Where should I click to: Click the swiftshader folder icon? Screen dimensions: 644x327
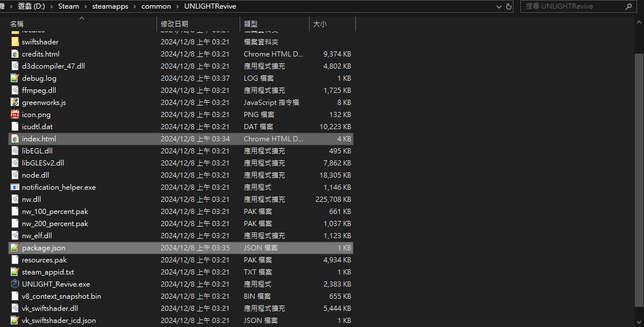point(15,42)
